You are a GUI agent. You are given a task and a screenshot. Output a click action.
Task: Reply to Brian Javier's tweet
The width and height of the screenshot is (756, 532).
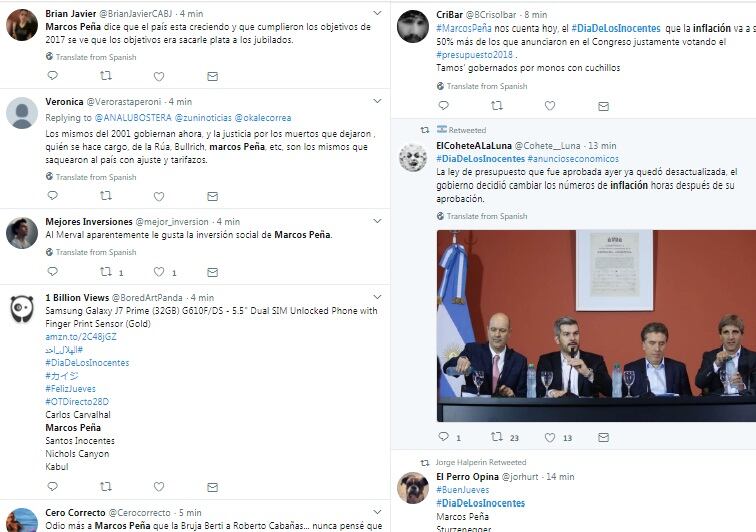[53, 76]
